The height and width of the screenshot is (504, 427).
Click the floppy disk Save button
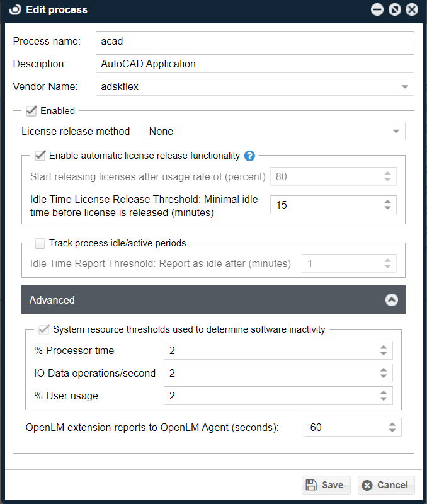pos(325,484)
